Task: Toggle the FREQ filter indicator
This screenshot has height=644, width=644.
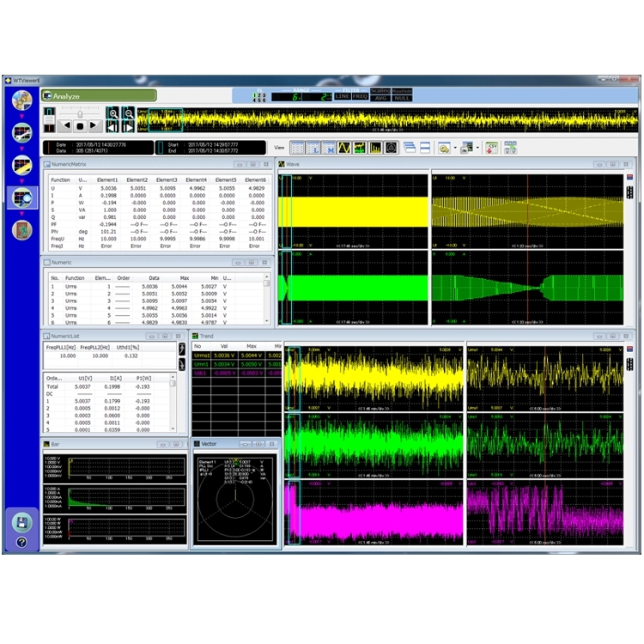Action: click(360, 96)
